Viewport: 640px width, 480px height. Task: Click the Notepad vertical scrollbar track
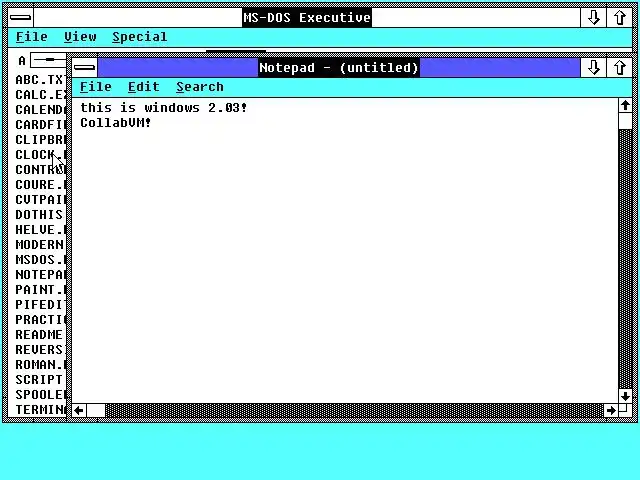click(625, 259)
